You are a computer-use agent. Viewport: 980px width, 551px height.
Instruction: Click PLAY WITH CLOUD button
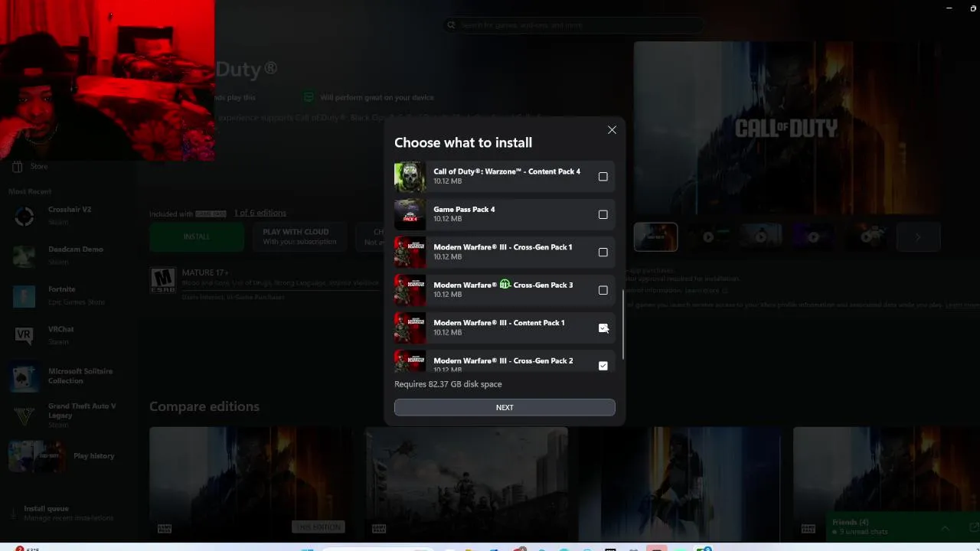point(299,236)
